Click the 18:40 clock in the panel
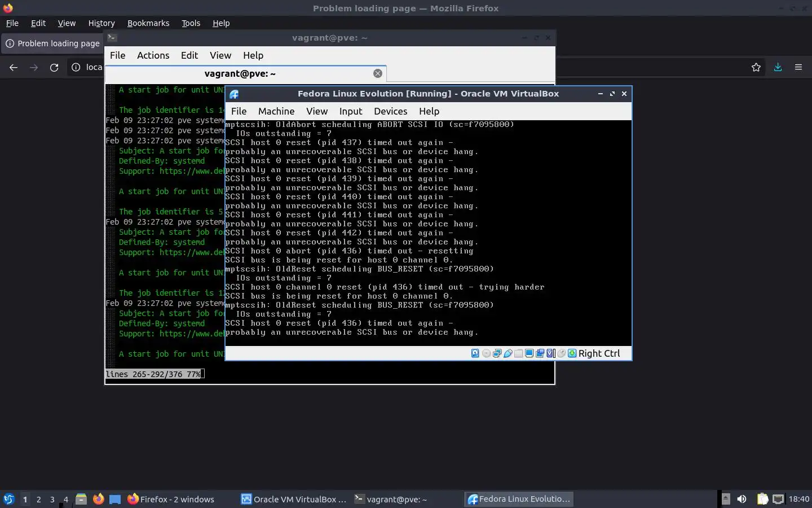The height and width of the screenshot is (508, 812). pyautogui.click(x=799, y=499)
